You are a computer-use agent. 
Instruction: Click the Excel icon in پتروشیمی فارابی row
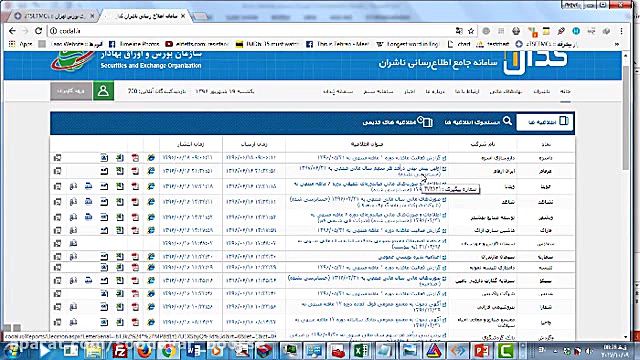120,307
